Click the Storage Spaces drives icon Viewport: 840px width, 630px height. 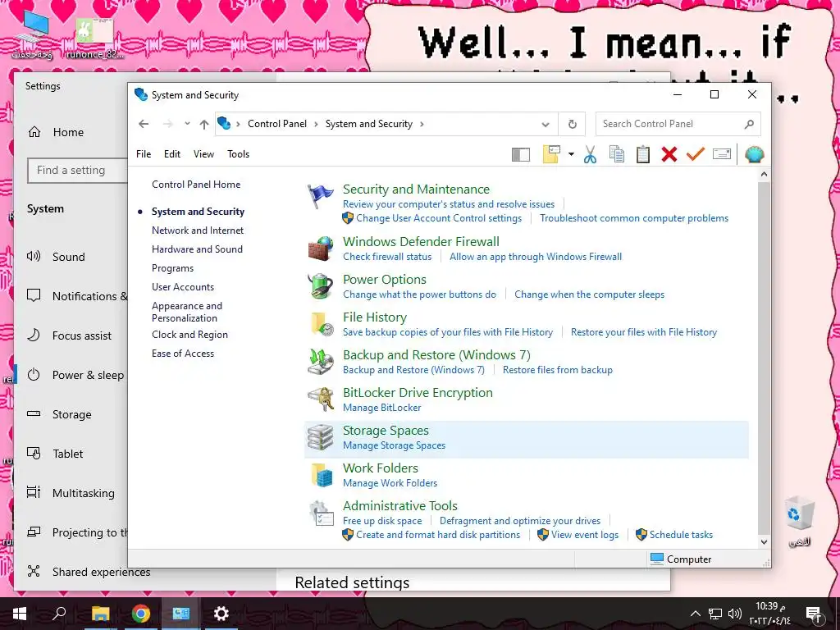[321, 437]
